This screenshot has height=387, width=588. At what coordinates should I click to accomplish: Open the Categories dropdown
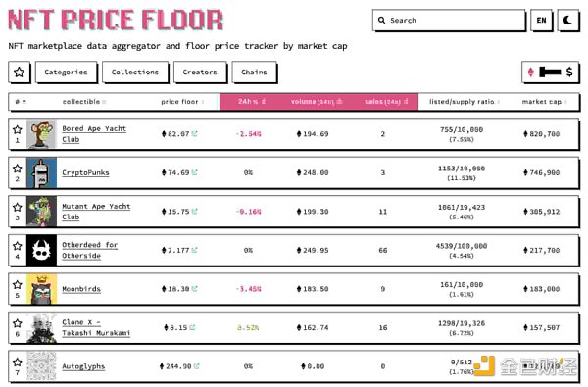(66, 72)
